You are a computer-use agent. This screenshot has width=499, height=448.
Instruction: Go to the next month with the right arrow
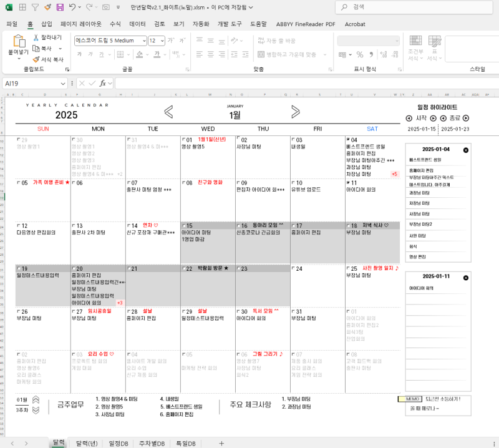295,112
